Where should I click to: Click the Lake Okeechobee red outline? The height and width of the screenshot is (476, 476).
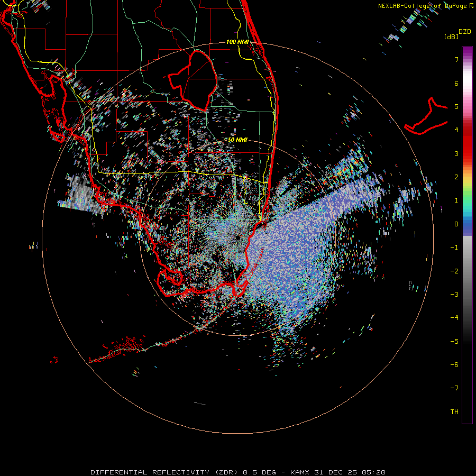pyautogui.click(x=193, y=80)
